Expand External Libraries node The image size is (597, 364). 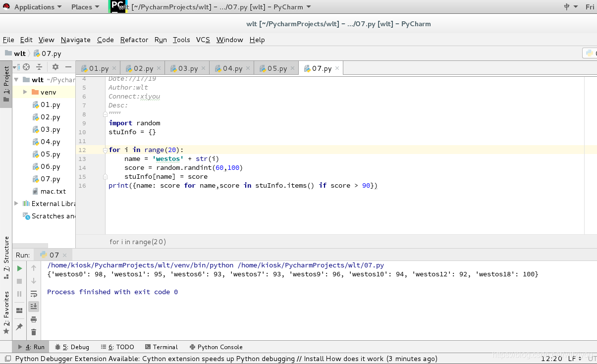tap(16, 204)
